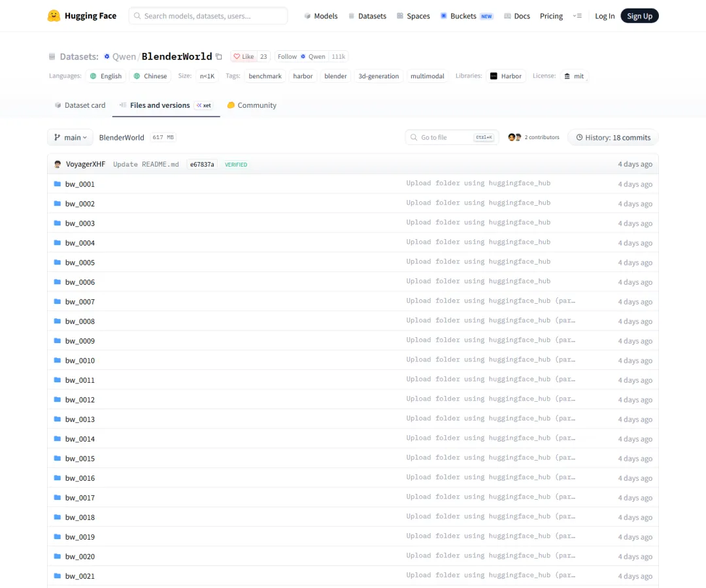
Task: Click the heart Like button
Action: 244,57
